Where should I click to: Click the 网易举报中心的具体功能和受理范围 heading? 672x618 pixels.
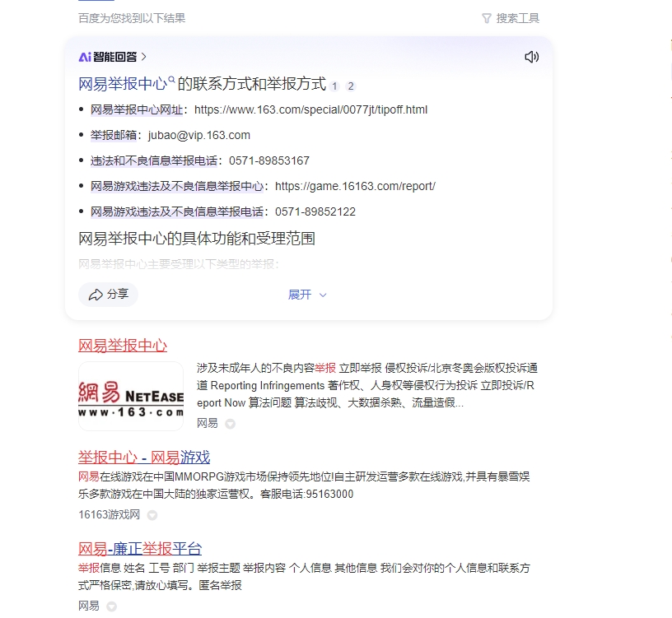point(197,239)
